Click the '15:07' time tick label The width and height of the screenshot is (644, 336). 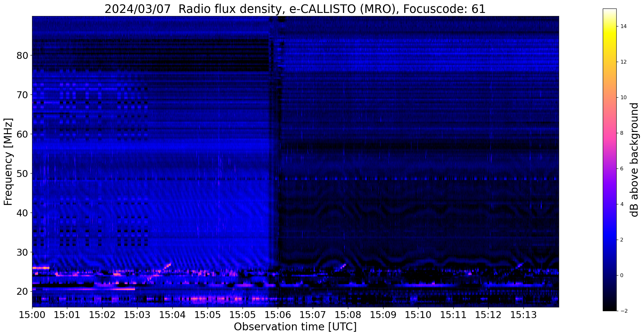pos(313,315)
